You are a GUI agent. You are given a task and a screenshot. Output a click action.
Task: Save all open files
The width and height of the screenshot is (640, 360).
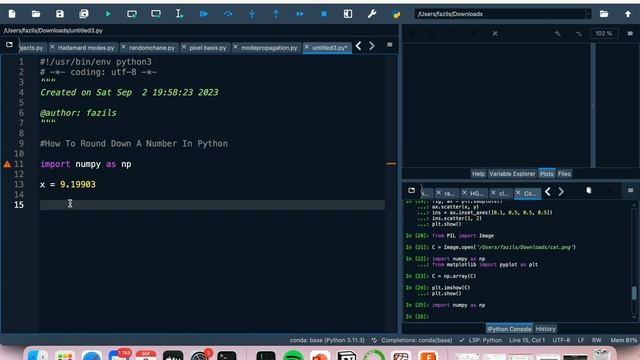(84, 14)
